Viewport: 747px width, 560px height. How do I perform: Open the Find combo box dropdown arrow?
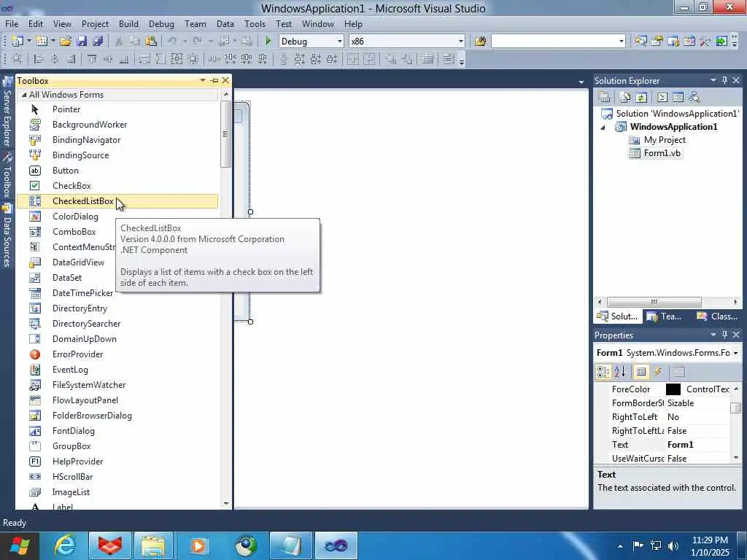(x=622, y=42)
